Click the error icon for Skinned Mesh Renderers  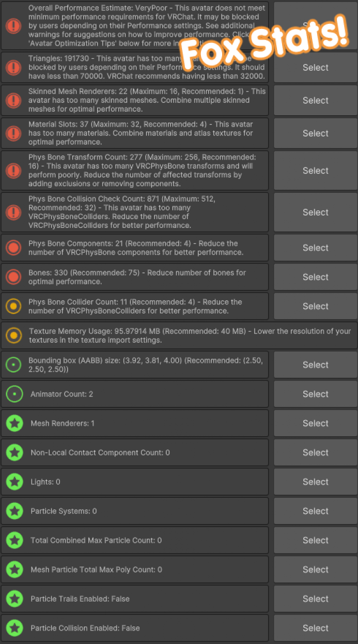click(x=14, y=100)
